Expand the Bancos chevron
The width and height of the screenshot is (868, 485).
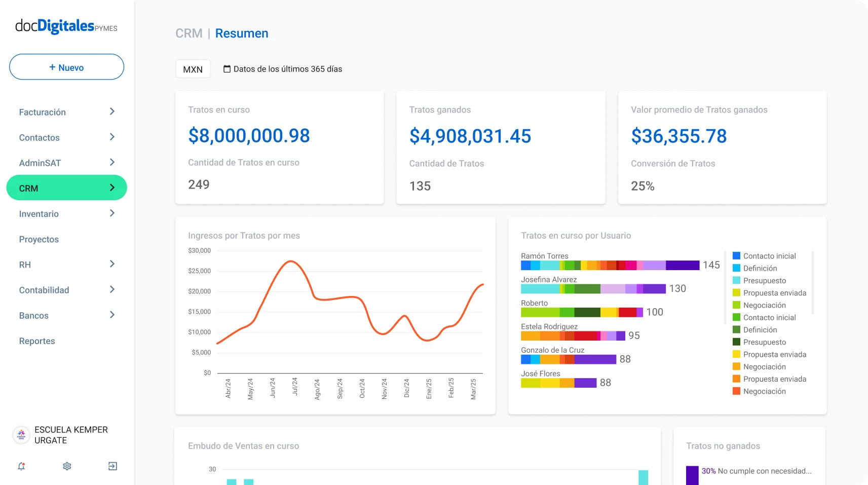pos(112,315)
